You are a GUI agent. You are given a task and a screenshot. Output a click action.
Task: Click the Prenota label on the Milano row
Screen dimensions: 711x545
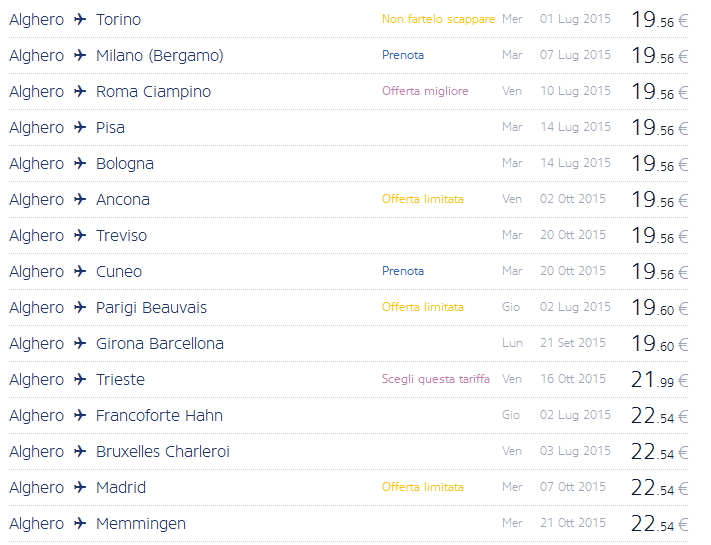pos(403,55)
